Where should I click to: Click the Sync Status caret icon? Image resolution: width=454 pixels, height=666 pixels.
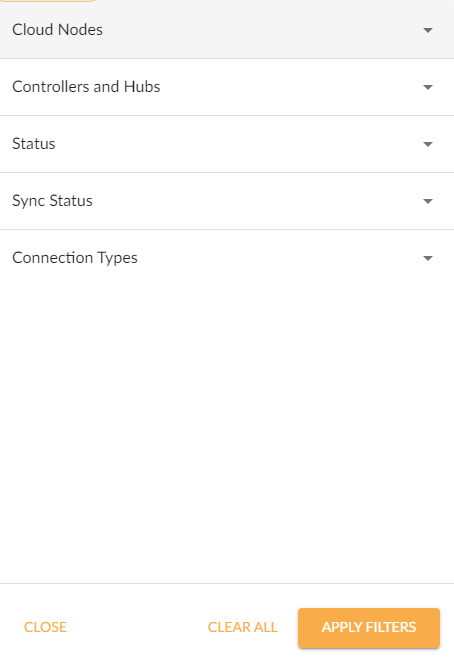pyautogui.click(x=428, y=201)
